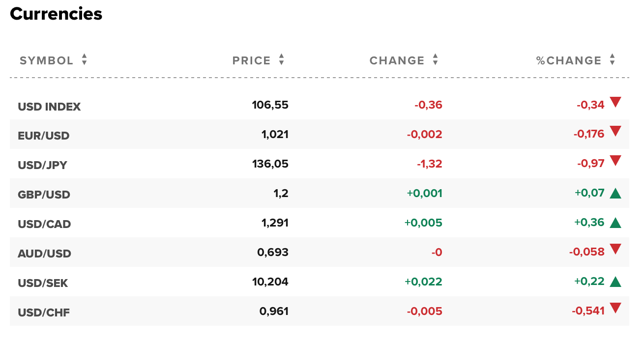
Task: Click sort arrows next to PRICE header
Action: click(x=281, y=60)
